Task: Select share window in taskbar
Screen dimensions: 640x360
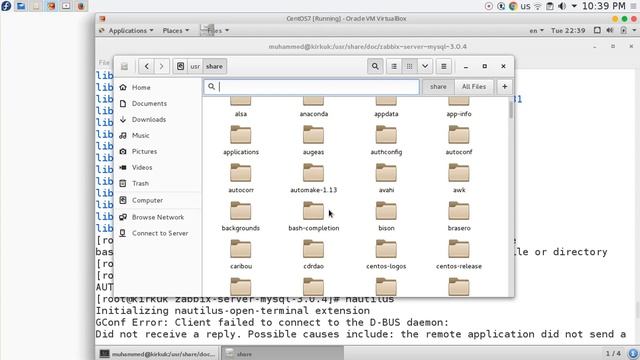Action: 282,354
